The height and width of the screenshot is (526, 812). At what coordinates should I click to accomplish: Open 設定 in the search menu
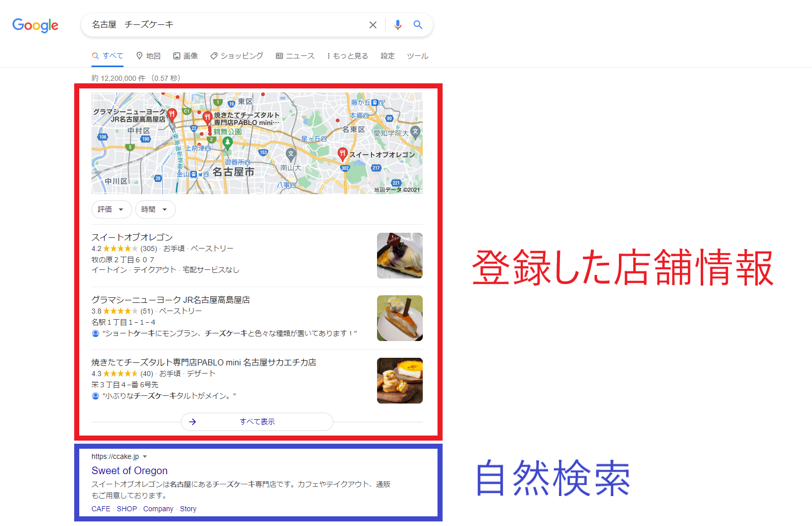tap(388, 56)
